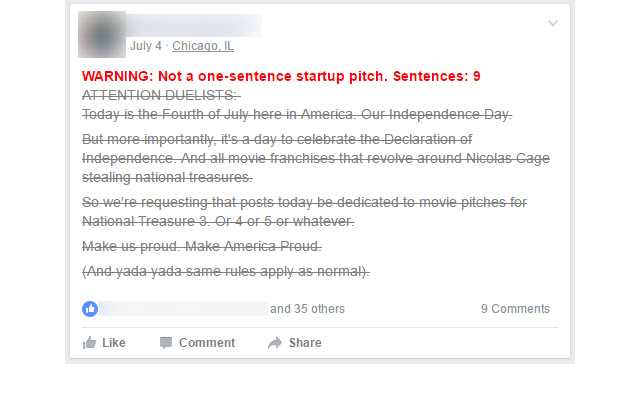The height and width of the screenshot is (400, 640).
Task: Open the Chicago, IL location link
Action: click(x=203, y=46)
